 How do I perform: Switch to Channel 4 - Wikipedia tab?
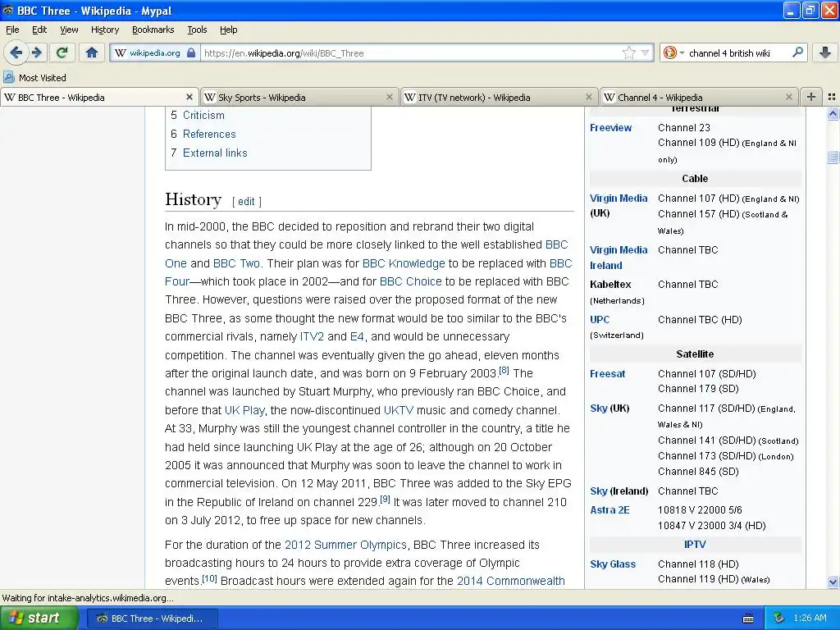pyautogui.click(x=699, y=97)
